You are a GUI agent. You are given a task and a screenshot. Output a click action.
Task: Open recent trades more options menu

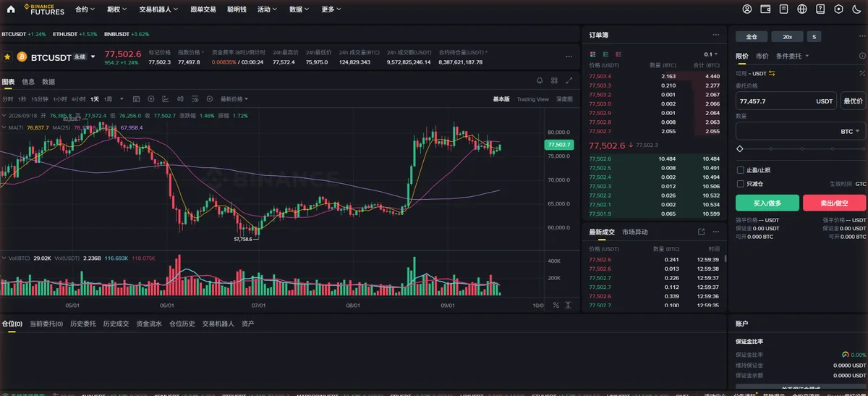(x=716, y=232)
